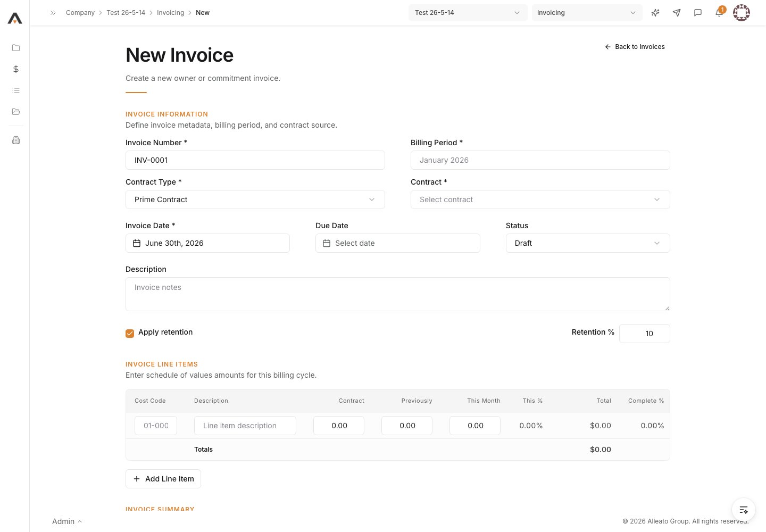Screen dimensions: 766x532
Task: Go to Company breadcrumb
Action: [80, 13]
